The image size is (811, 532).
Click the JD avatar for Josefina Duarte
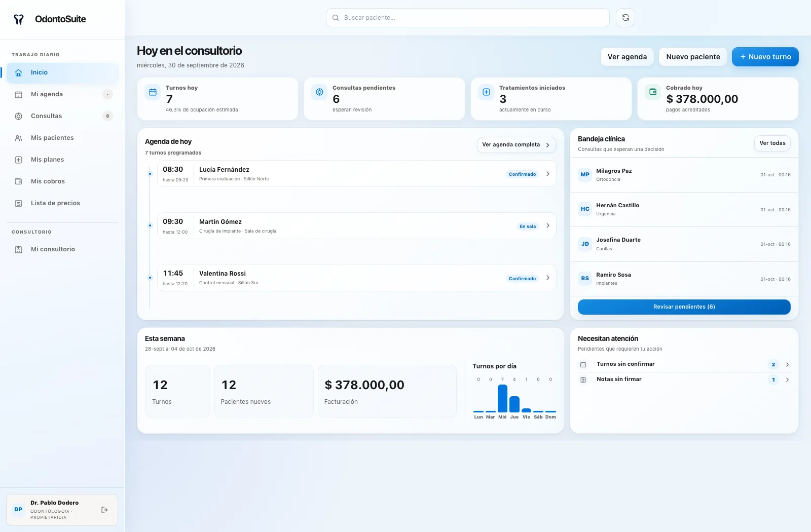pos(585,244)
